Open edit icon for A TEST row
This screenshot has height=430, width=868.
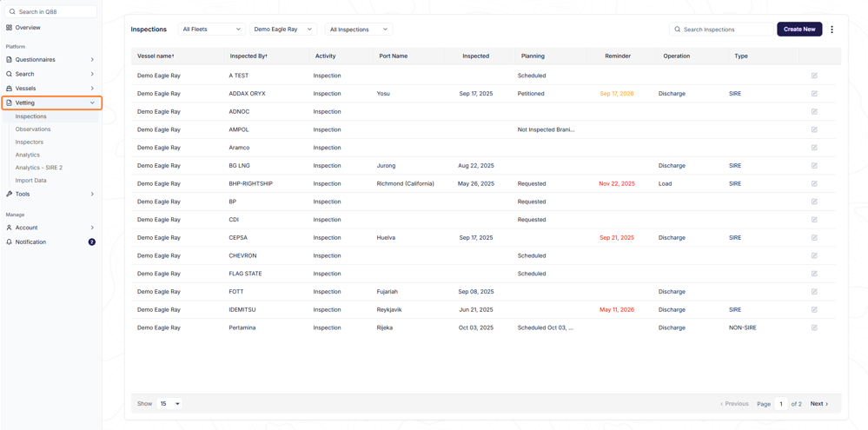[x=814, y=76]
